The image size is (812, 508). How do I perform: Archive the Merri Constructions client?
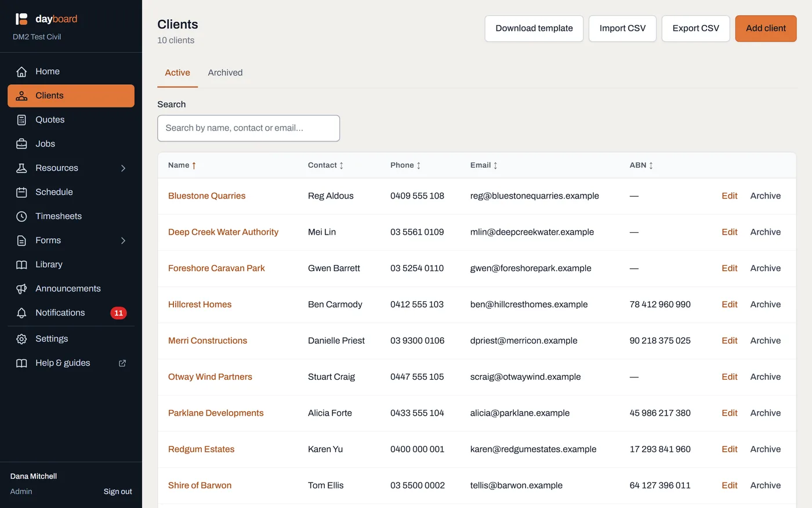[765, 341]
